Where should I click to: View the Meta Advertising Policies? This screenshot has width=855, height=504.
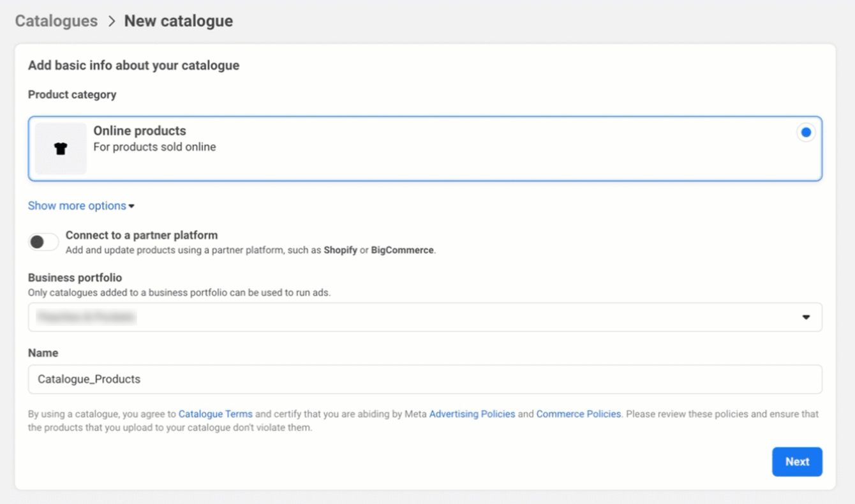point(472,414)
